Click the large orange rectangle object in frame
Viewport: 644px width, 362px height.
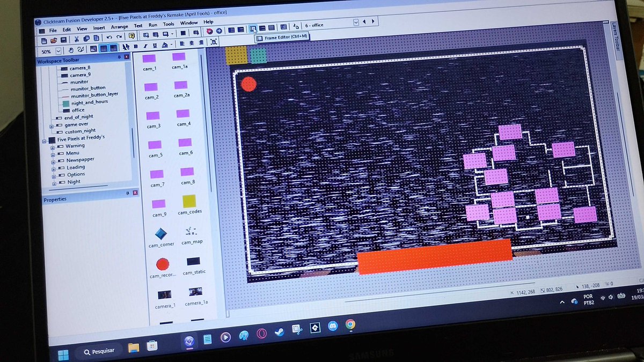pyautogui.click(x=435, y=257)
